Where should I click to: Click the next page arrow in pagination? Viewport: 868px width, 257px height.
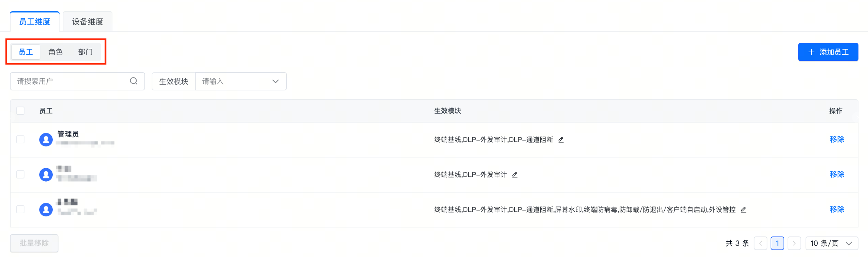click(794, 243)
